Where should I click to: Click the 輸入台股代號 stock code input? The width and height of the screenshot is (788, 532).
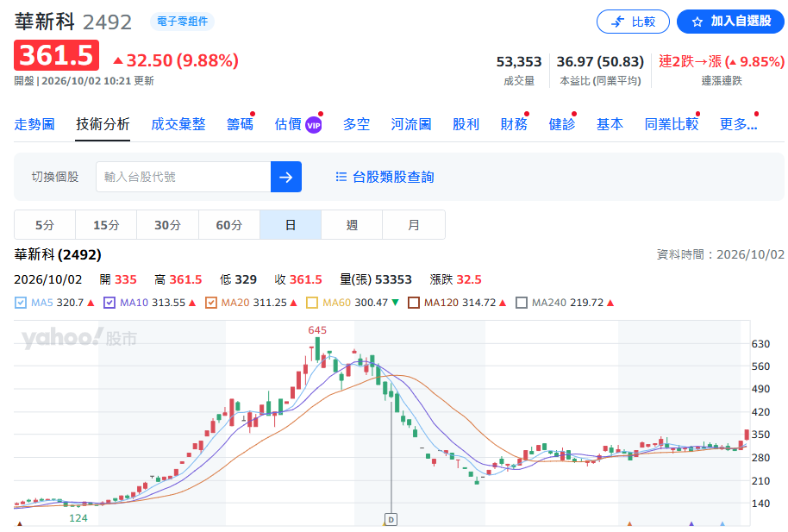[184, 177]
